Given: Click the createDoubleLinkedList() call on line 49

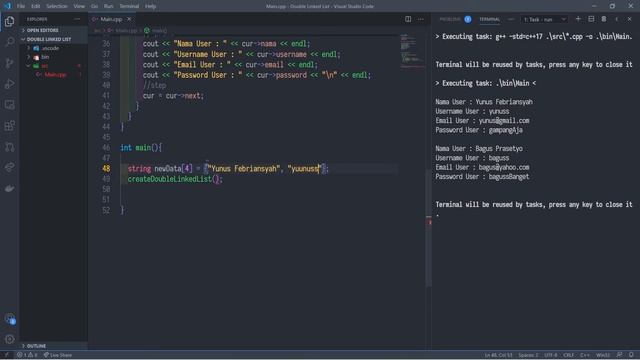Looking at the screenshot, I should [x=175, y=179].
